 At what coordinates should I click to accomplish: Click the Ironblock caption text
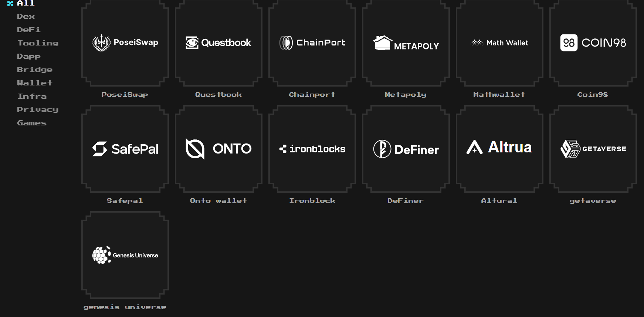(312, 201)
